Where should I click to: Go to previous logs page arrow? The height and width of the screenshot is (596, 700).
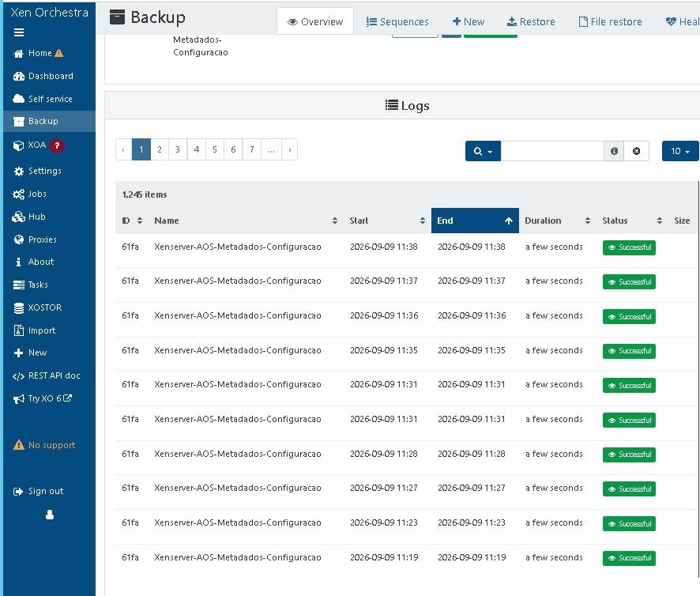tap(124, 149)
